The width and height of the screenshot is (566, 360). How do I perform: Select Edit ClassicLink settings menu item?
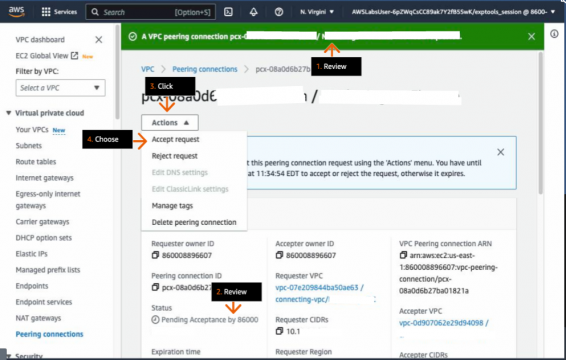190,189
